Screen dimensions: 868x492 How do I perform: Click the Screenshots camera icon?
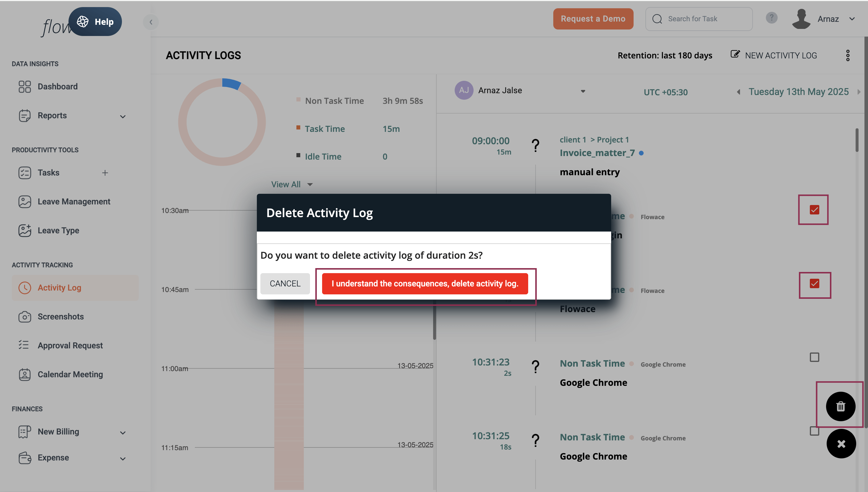tap(24, 316)
